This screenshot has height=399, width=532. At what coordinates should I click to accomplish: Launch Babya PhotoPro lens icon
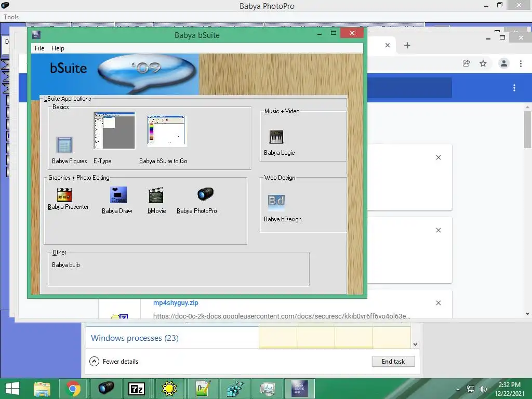point(205,194)
